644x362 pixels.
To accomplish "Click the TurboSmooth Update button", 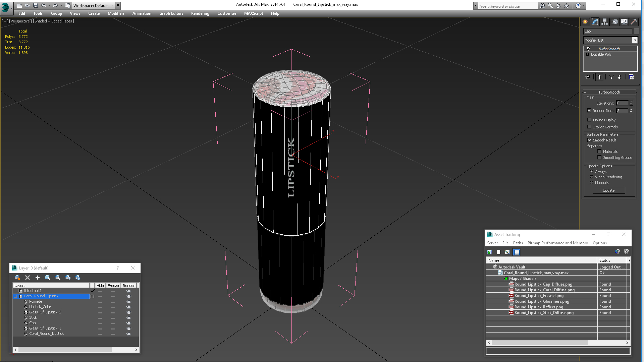I will (x=608, y=190).
